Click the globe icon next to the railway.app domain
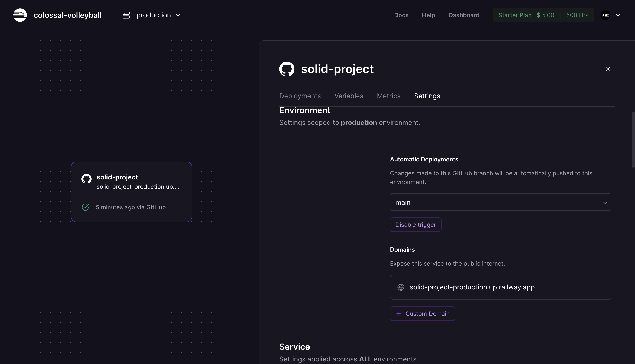 (401, 287)
